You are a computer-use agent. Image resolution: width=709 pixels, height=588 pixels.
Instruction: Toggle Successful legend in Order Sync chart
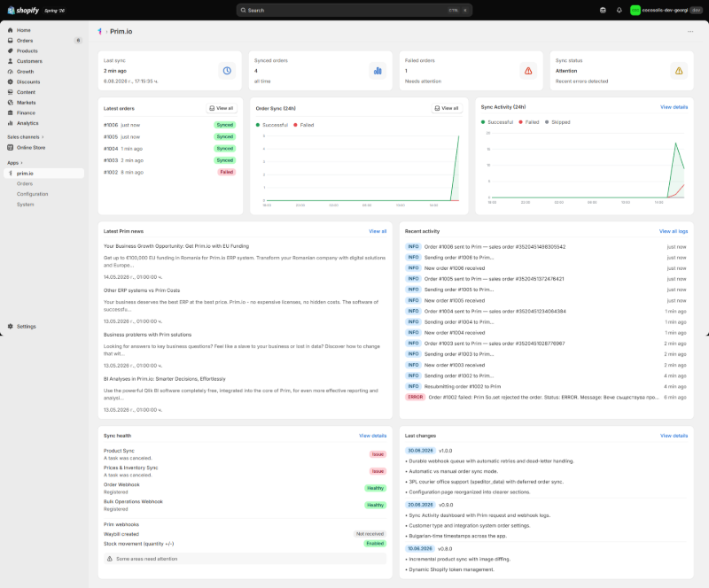[272, 125]
